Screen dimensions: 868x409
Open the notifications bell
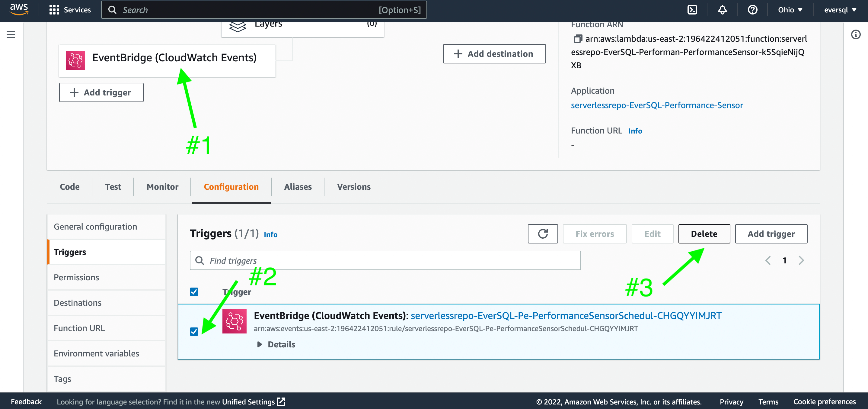pyautogui.click(x=722, y=10)
